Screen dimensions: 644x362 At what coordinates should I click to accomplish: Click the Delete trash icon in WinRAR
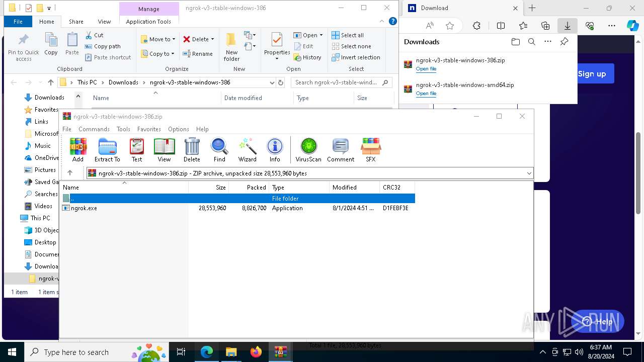click(192, 150)
